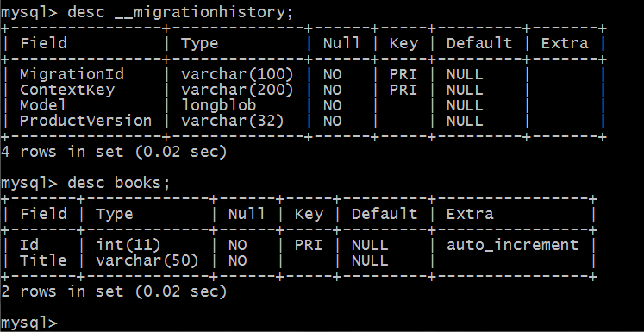
Task: Click PRI key of MigrationId row
Action: [403, 75]
